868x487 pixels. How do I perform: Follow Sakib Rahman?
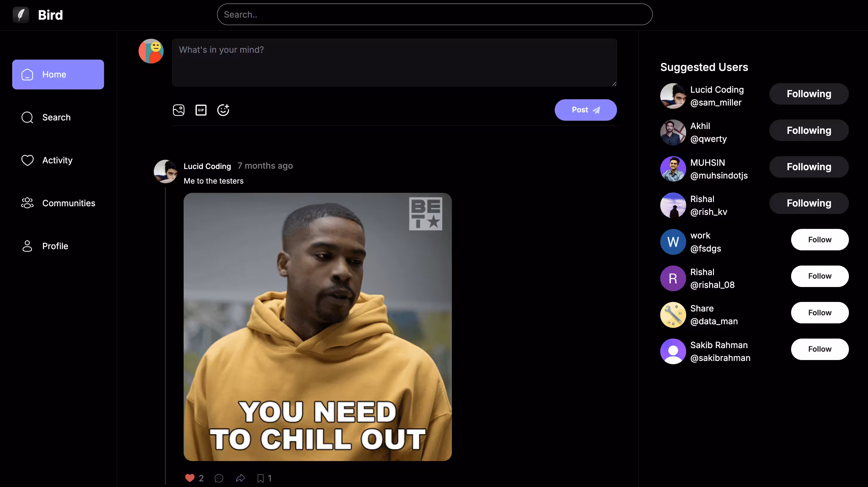(x=819, y=349)
